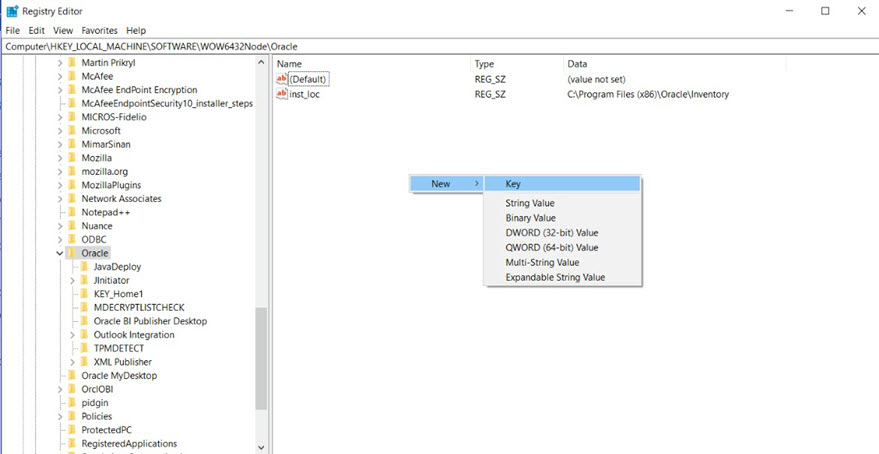This screenshot has height=454, width=879.
Task: Click the folder icon beside XML Publisher
Action: coord(84,362)
